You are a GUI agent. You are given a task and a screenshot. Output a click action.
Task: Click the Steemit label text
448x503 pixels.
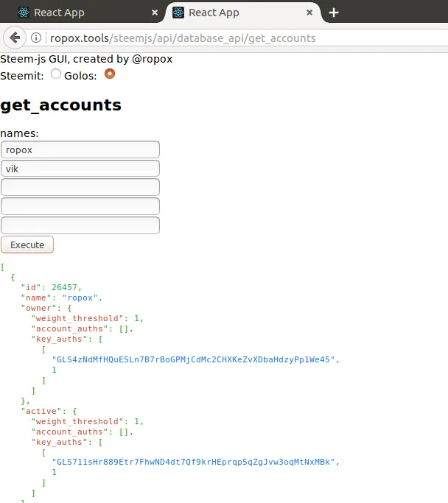pyautogui.click(x=22, y=76)
